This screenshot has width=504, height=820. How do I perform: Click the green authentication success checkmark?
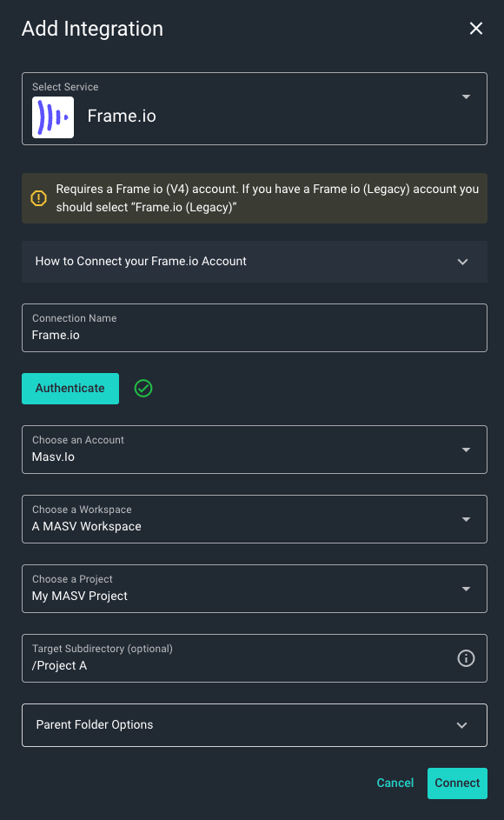coord(143,389)
